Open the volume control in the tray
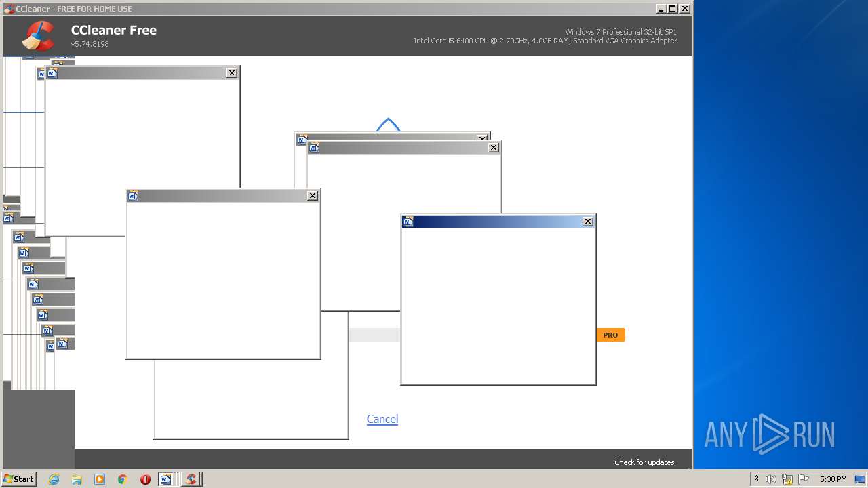Viewport: 868px width, 488px height. 771,479
